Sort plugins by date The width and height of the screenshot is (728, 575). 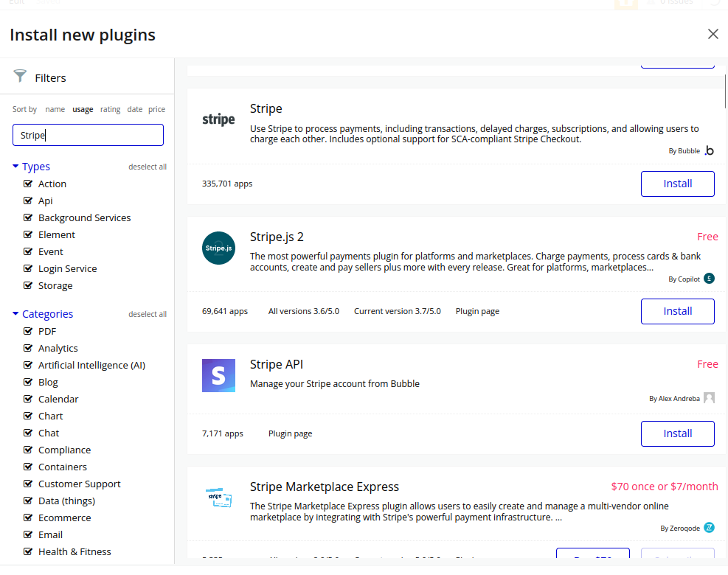(x=135, y=109)
